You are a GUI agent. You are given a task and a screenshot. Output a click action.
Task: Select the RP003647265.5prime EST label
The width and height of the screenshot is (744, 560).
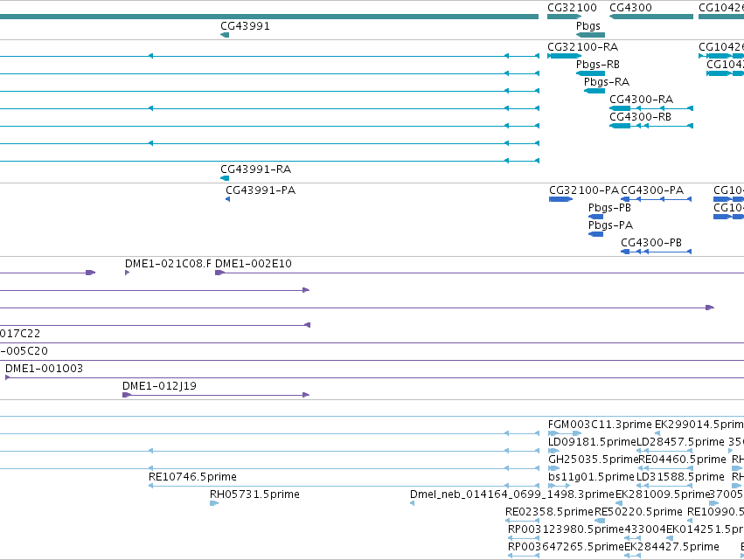[x=566, y=547]
